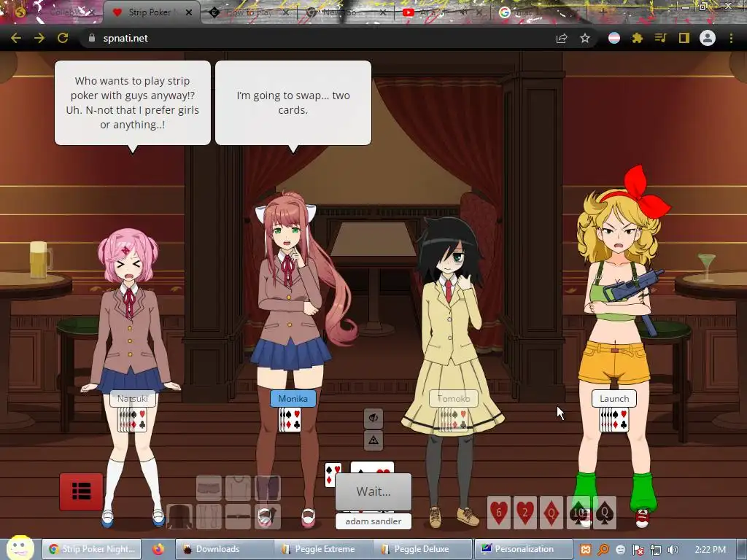Click the share page icon in address bar
The height and width of the screenshot is (560, 747).
[562, 38]
